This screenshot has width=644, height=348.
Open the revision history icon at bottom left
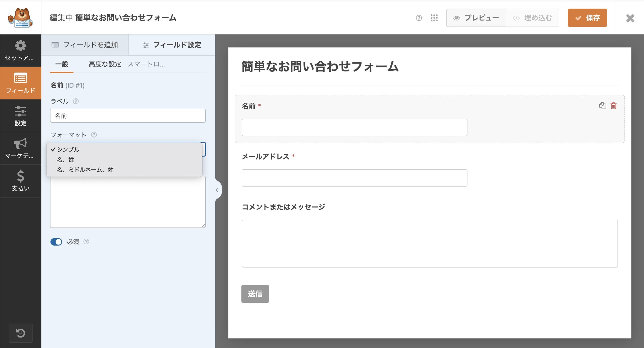[20, 333]
